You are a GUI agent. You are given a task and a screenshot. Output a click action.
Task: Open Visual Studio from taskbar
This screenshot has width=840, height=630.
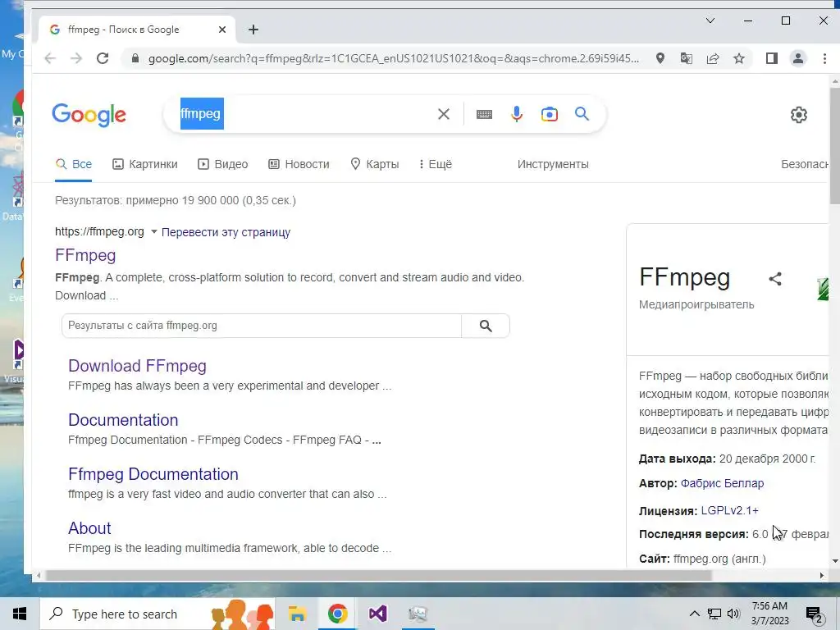pos(377,614)
